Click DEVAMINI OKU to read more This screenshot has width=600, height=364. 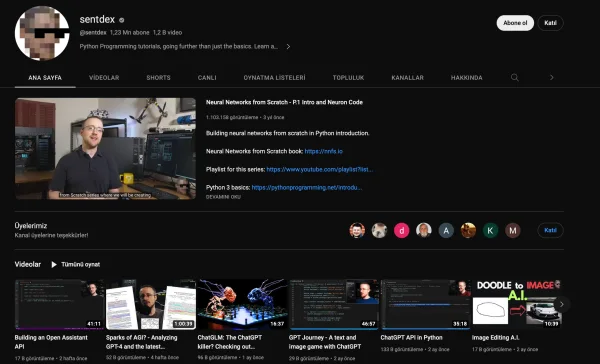coord(223,197)
